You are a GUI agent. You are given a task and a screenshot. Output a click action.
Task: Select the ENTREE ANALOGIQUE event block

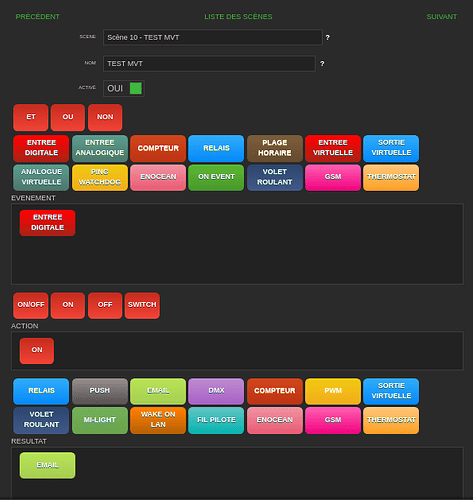[100, 148]
